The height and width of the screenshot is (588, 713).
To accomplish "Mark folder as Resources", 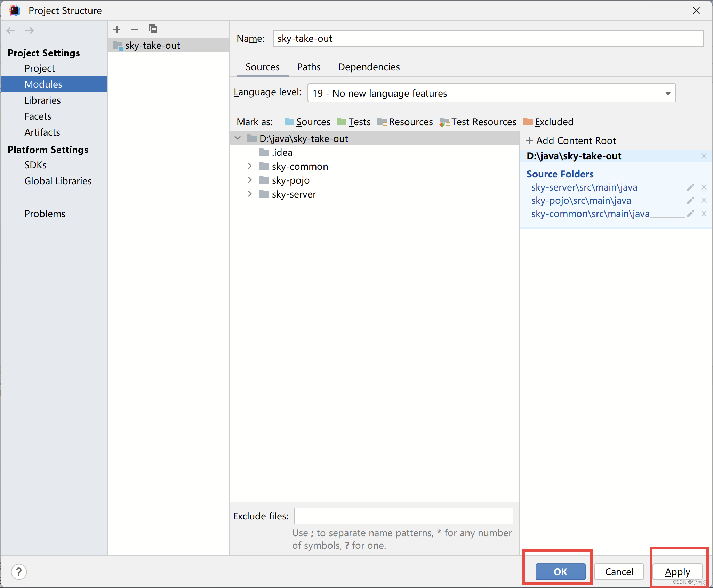I will (411, 122).
